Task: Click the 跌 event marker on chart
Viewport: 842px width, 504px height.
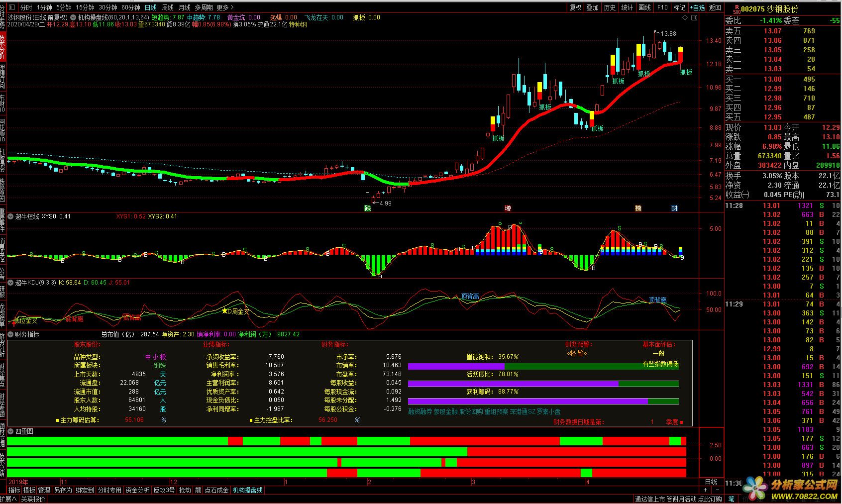Action: click(368, 208)
